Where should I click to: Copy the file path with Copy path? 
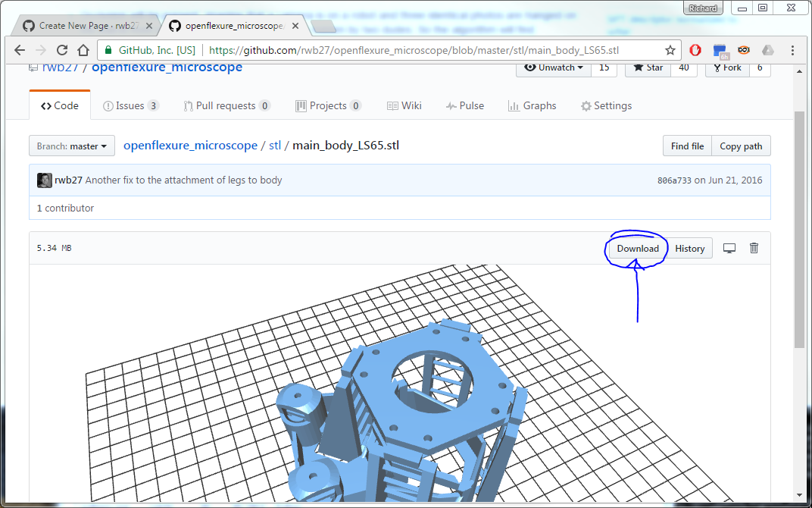pyautogui.click(x=741, y=146)
